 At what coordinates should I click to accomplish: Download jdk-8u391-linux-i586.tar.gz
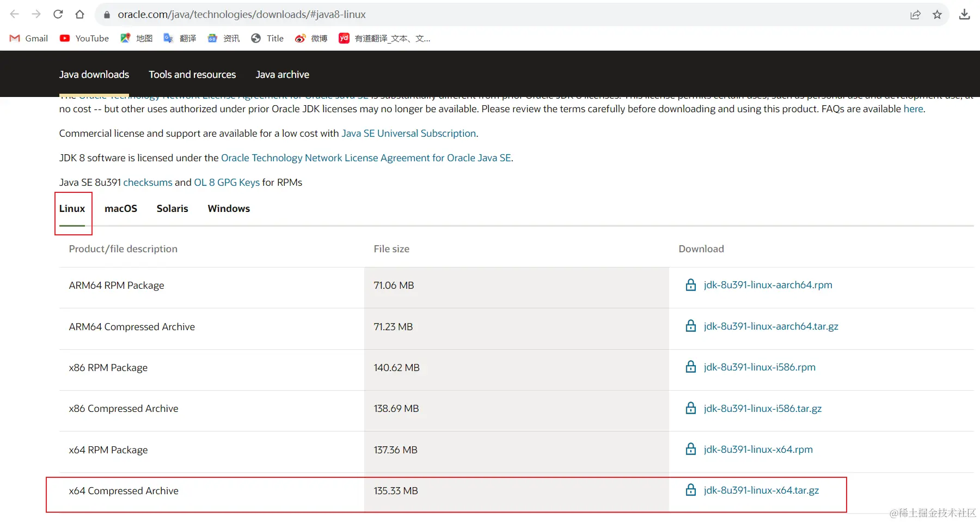click(x=762, y=409)
